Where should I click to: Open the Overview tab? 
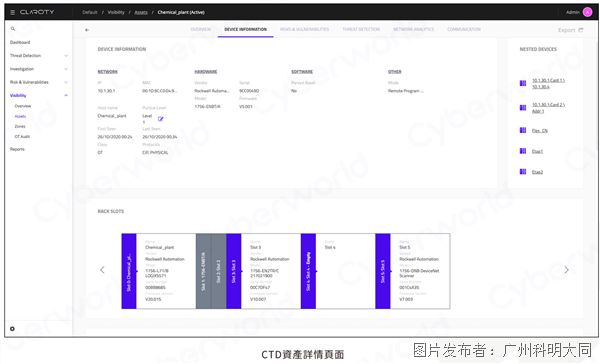point(201,29)
